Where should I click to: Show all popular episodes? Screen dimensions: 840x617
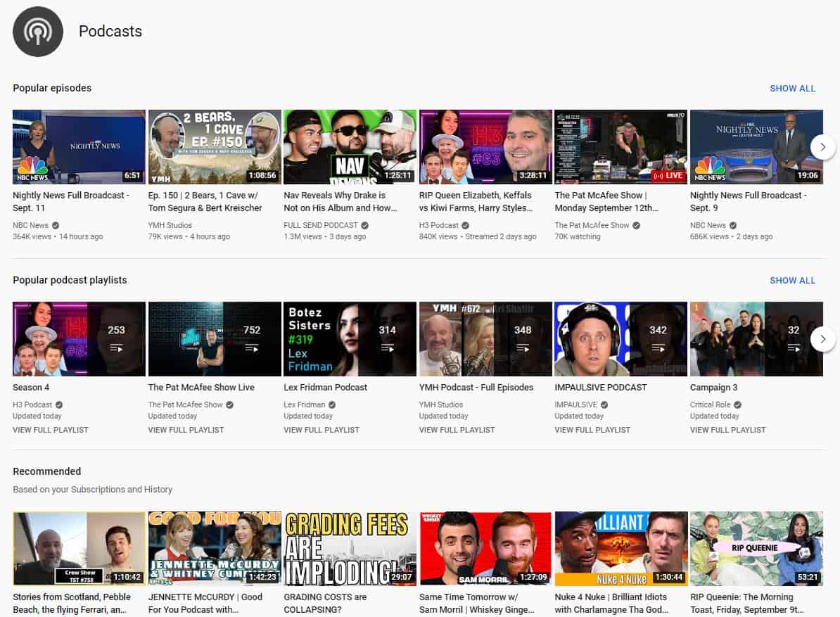point(792,89)
